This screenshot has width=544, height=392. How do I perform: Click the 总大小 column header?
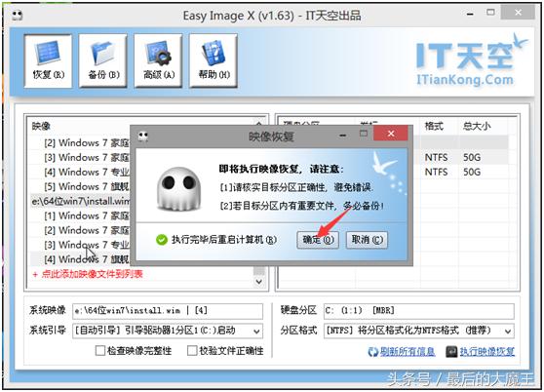click(x=477, y=126)
